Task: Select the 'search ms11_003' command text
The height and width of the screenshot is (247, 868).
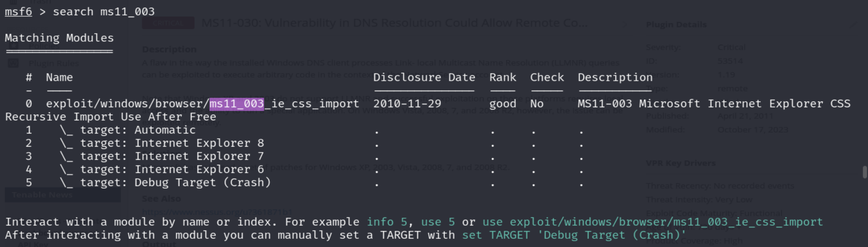Action: pos(104,12)
